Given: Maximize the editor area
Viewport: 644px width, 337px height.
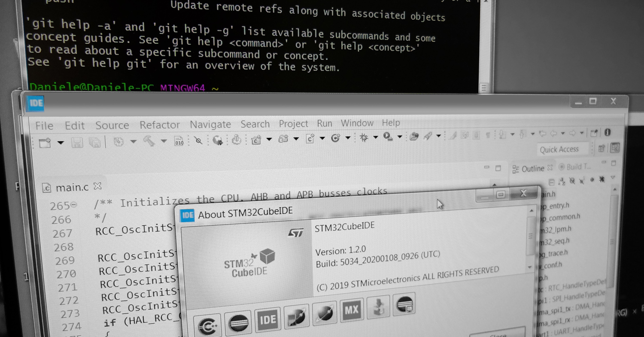Looking at the screenshot, I should coord(498,168).
